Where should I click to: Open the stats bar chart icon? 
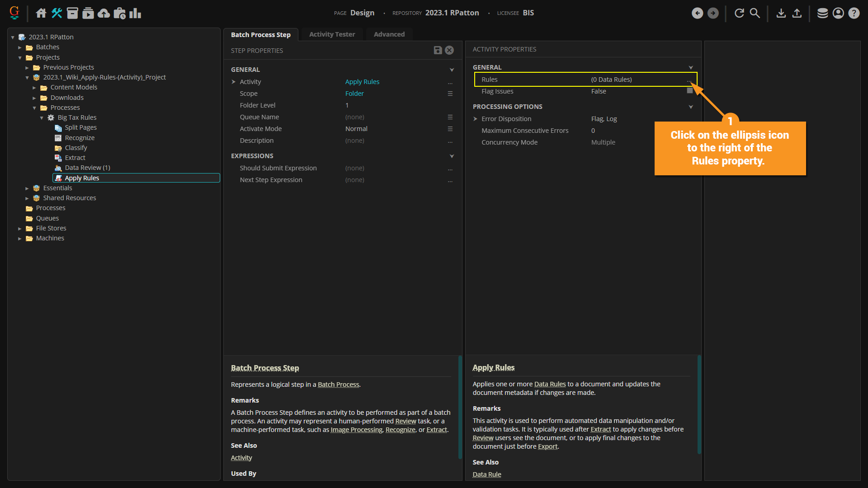tap(135, 13)
